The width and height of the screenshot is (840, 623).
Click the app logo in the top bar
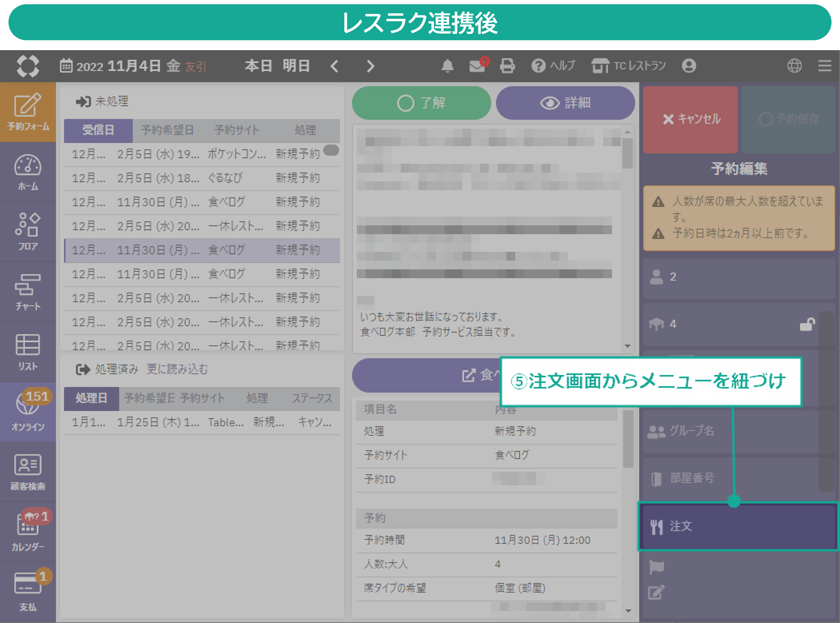pyautogui.click(x=28, y=66)
